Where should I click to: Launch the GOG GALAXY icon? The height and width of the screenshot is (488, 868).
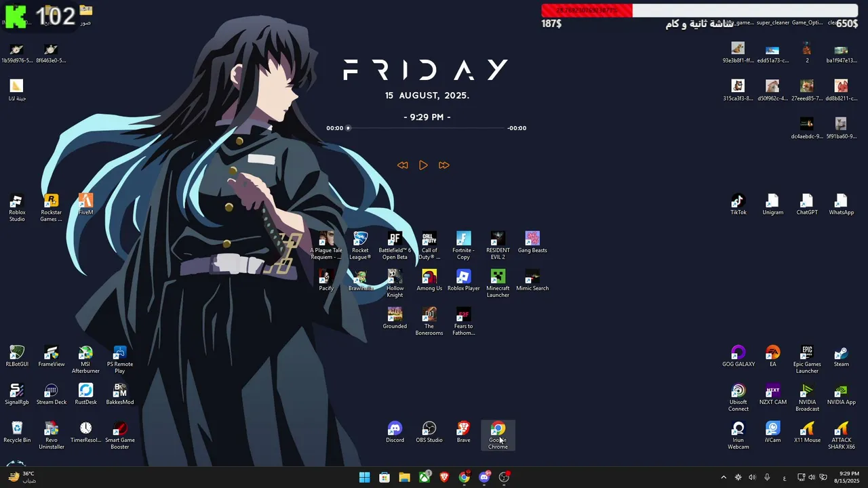738,357
